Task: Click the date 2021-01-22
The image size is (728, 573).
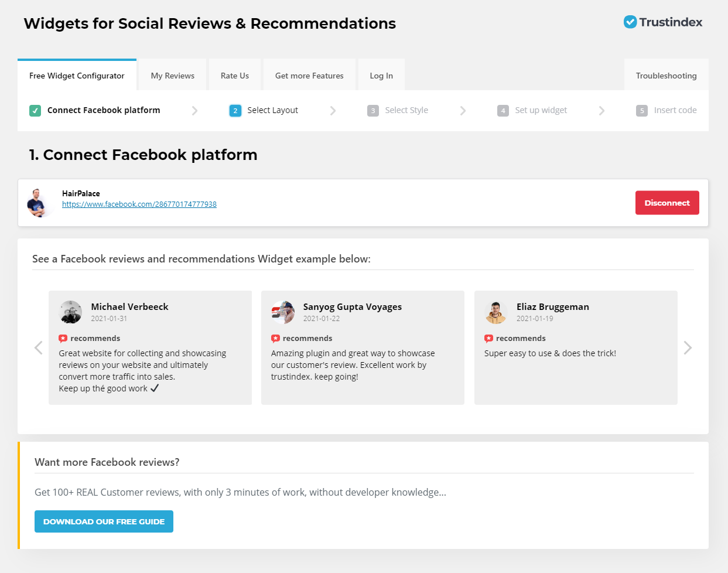Action: tap(322, 319)
